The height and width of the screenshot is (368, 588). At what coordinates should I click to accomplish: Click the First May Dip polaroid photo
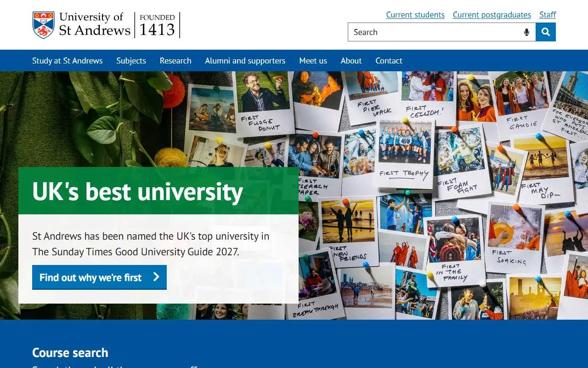coord(547,169)
